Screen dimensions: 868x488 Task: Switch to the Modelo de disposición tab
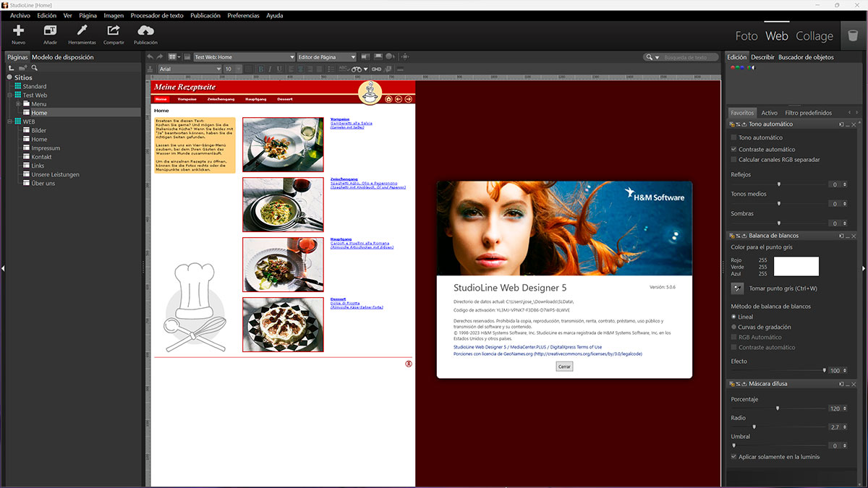[63, 57]
